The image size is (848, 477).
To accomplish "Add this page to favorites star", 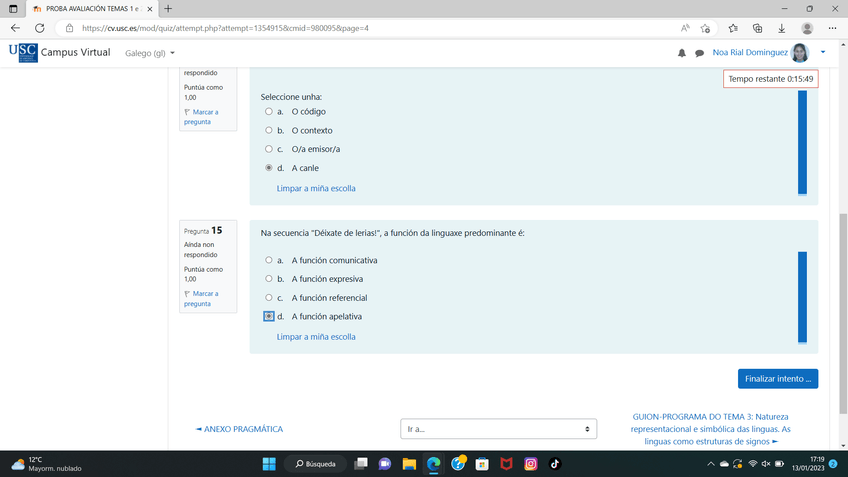I will [x=705, y=28].
